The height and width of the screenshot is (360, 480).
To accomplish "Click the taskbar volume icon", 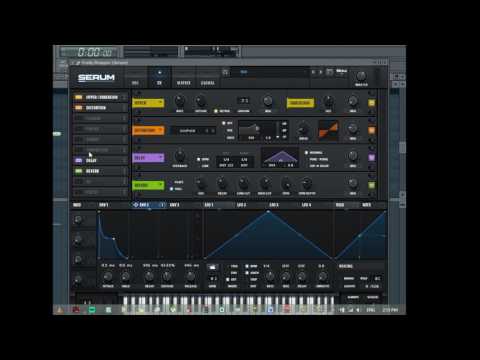I will (x=358, y=310).
